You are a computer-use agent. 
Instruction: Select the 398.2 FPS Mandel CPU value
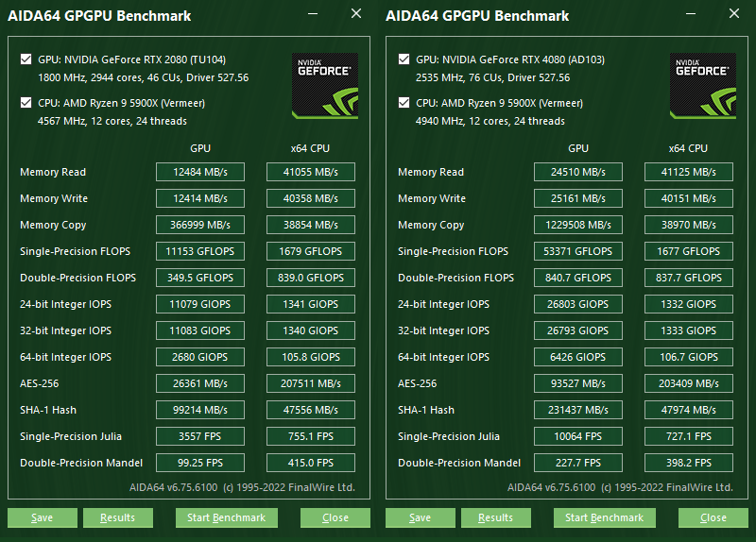[x=689, y=464]
